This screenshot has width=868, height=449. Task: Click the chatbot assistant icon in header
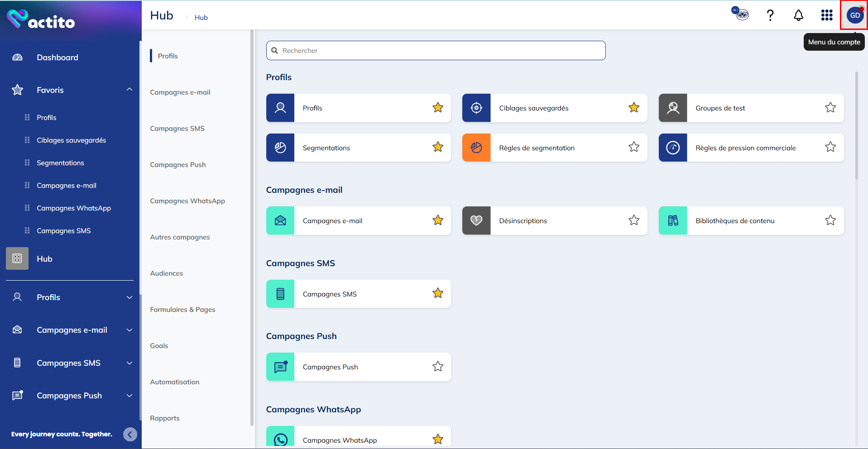tap(740, 14)
